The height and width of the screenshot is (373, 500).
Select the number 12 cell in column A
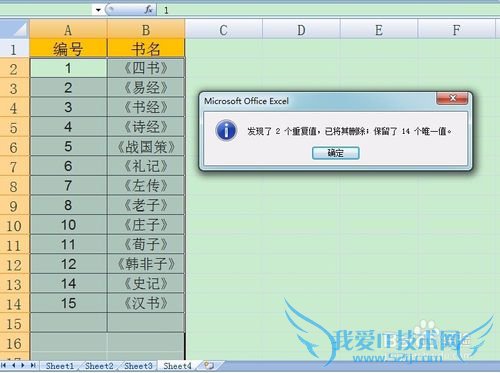[x=68, y=264]
